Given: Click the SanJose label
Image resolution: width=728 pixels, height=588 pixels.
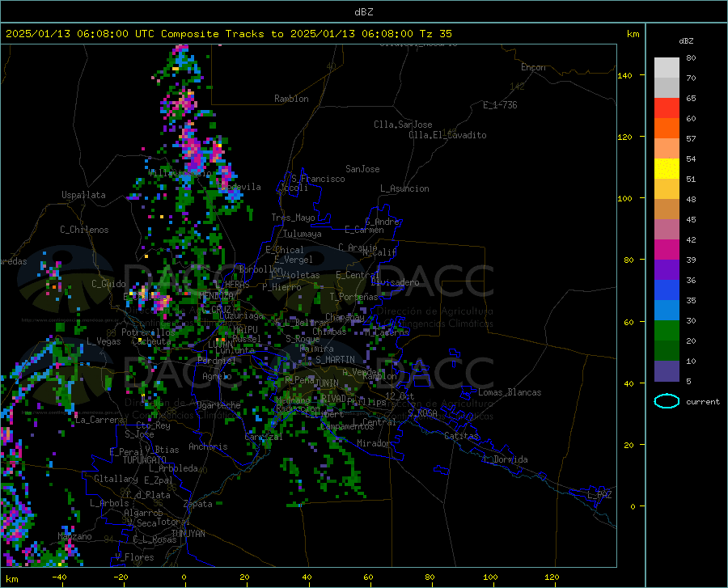Looking at the screenshot, I should [x=362, y=169].
